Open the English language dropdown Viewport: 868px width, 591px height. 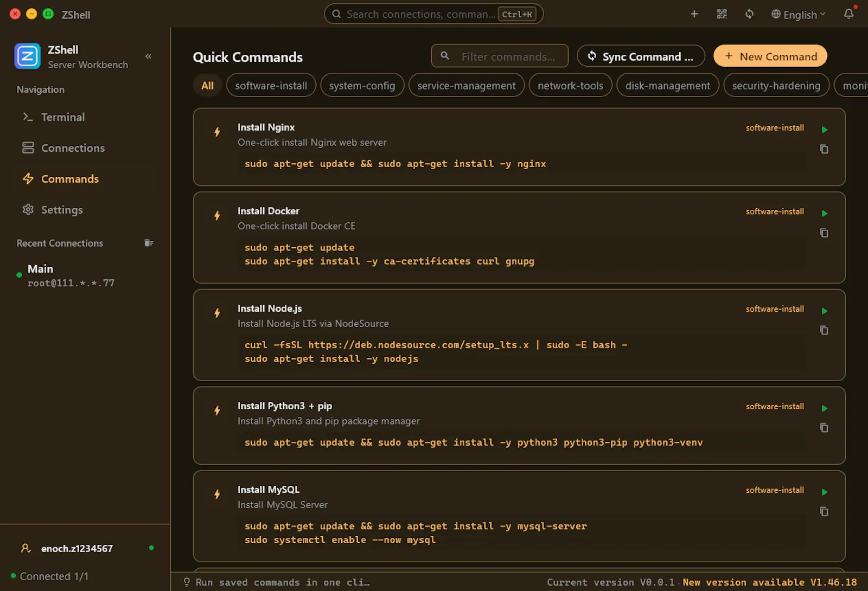coord(799,15)
